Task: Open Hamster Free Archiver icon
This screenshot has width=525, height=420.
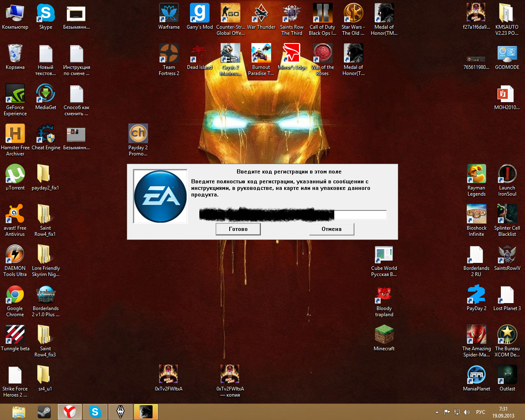Action: pos(15,140)
